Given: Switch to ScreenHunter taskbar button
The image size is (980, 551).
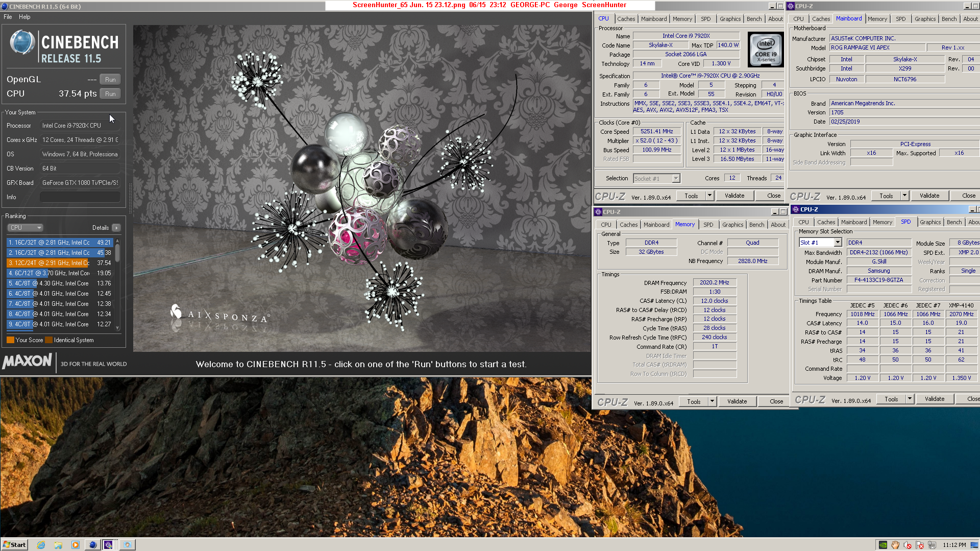Looking at the screenshot, I should [x=127, y=545].
